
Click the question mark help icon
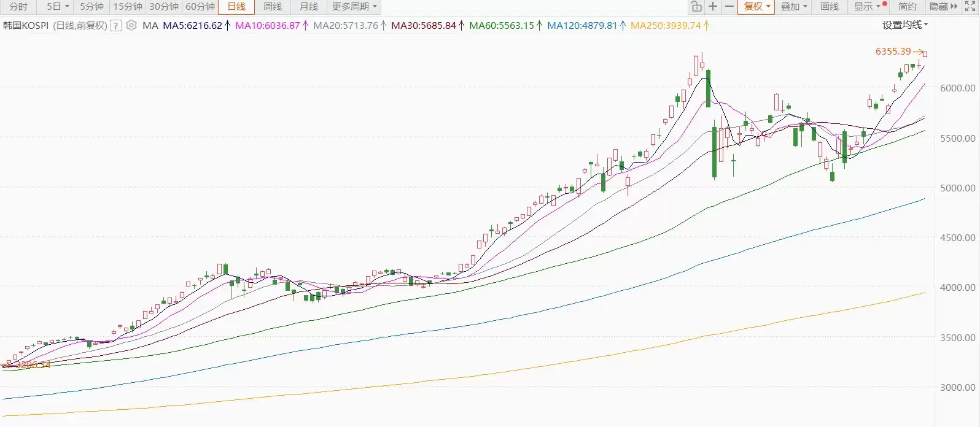tap(115, 26)
